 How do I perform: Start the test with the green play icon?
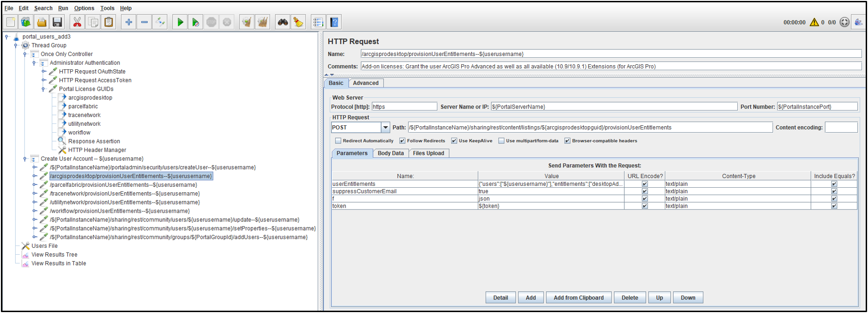click(180, 22)
